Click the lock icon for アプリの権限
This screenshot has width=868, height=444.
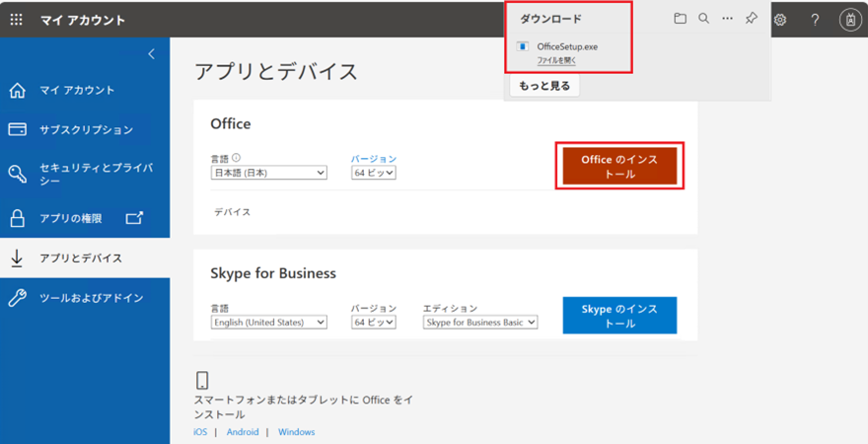click(17, 219)
